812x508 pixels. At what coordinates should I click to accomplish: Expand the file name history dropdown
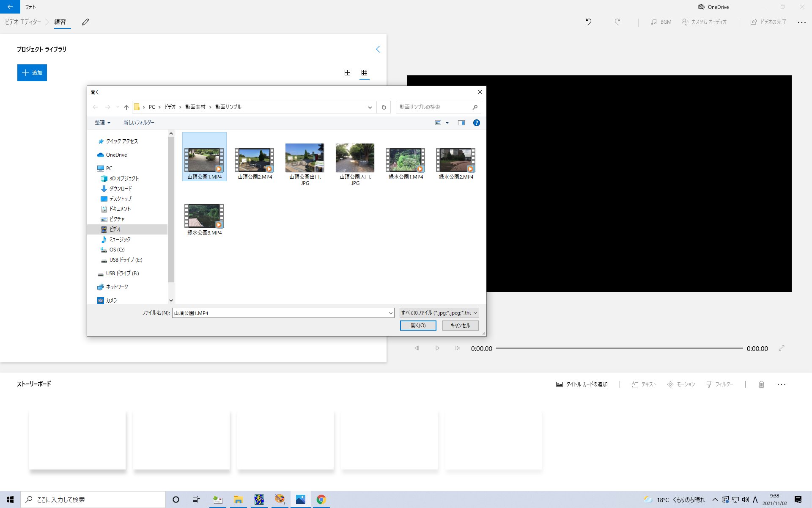pyautogui.click(x=390, y=313)
